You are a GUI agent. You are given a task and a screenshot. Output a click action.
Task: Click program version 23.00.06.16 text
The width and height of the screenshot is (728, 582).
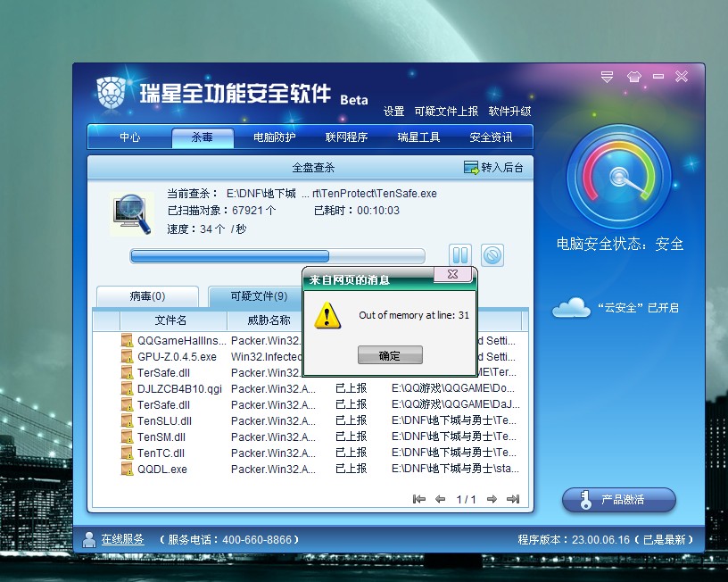coord(606,540)
